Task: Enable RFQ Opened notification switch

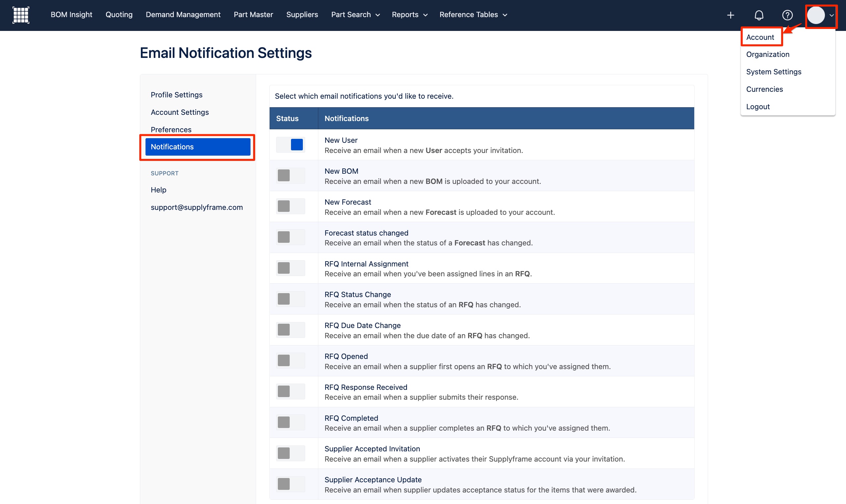Action: [x=290, y=360]
